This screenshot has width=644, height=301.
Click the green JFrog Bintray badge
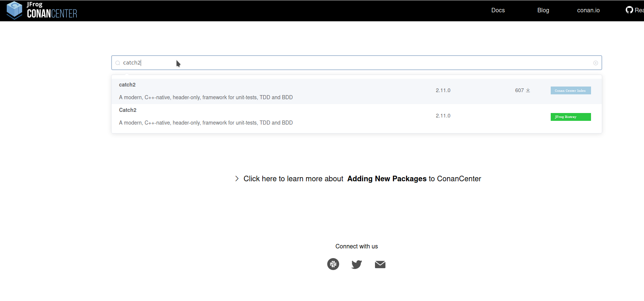pyautogui.click(x=570, y=117)
